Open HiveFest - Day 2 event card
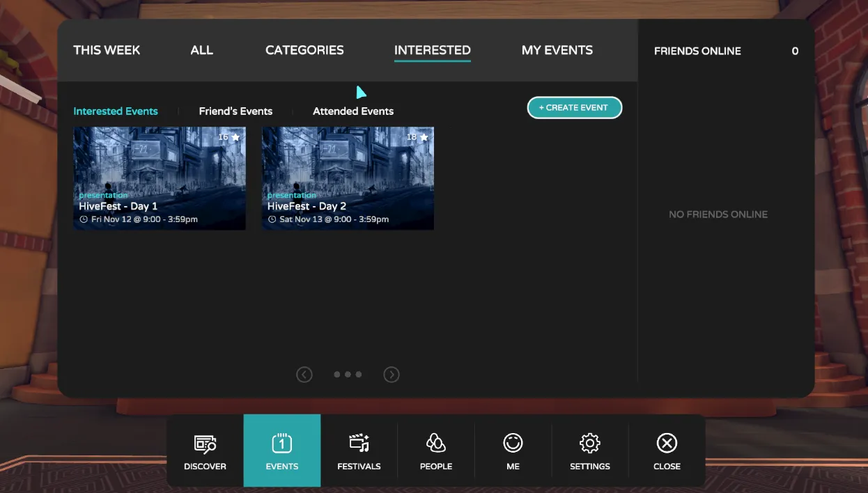 348,178
